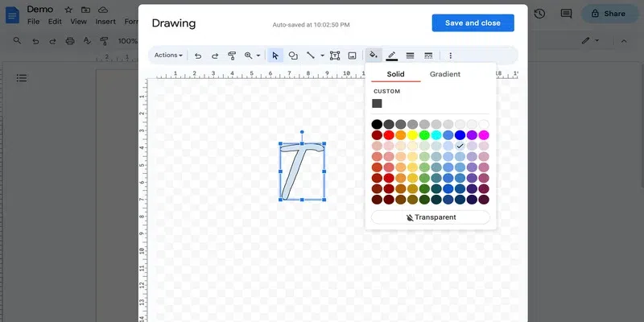Screen dimensions: 644x322
Task: Expand the line tool dropdown arrow
Action: click(x=322, y=56)
